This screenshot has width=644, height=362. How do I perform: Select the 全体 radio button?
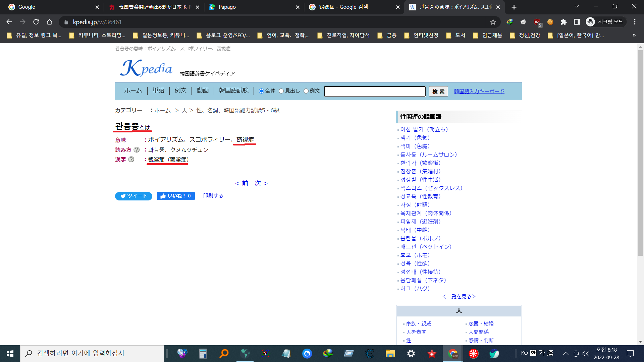pos(261,91)
